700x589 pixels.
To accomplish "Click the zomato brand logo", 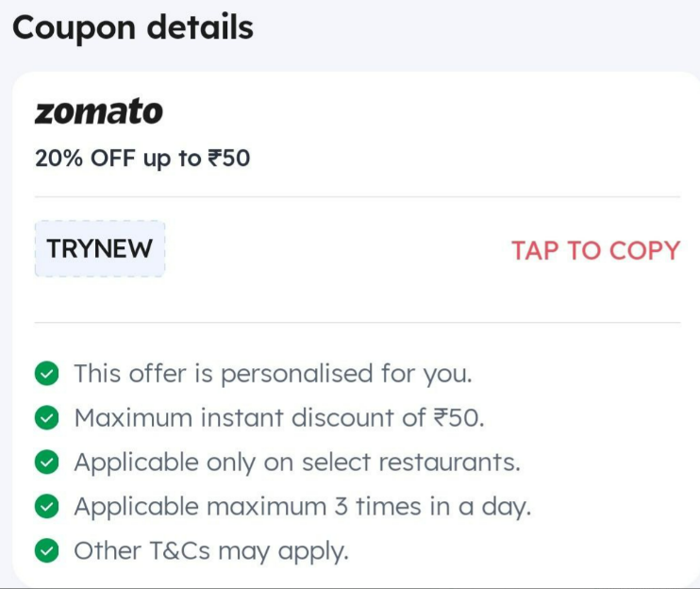I will pyautogui.click(x=99, y=111).
